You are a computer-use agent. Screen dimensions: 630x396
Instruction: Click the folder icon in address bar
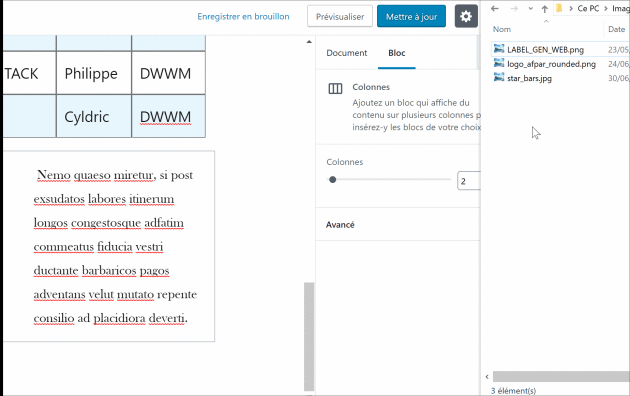pos(559,8)
